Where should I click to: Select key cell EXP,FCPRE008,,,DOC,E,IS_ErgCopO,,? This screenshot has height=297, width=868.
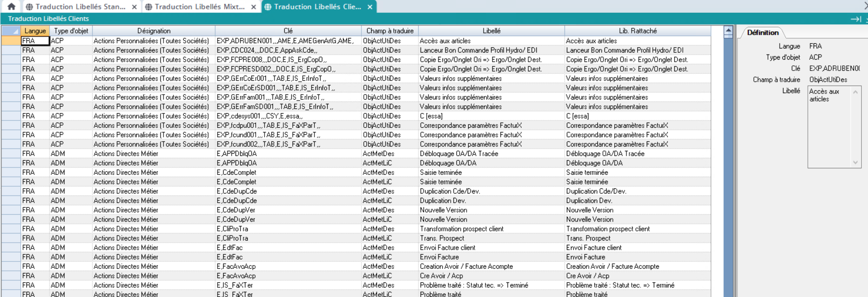288,60
